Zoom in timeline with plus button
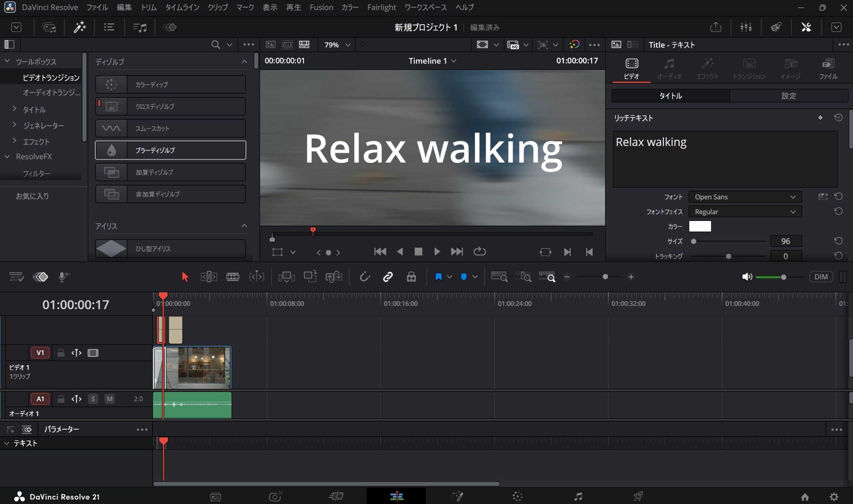853x504 pixels. 631,277
